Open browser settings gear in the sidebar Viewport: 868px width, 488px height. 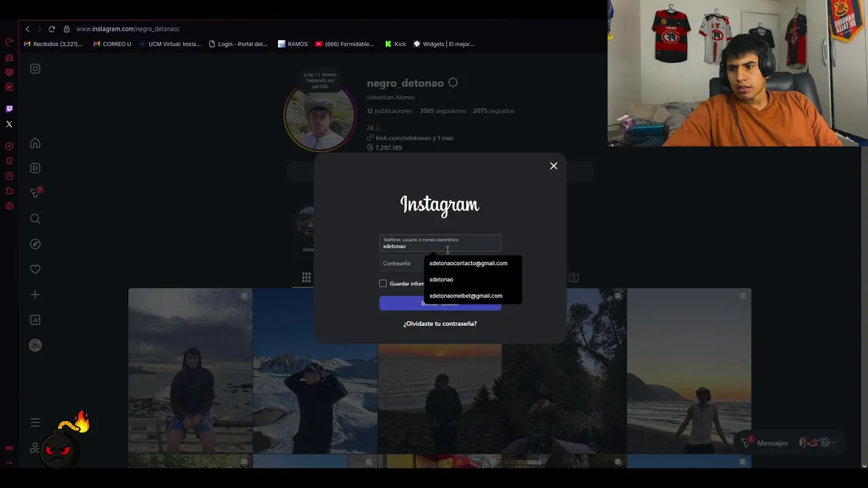[x=9, y=206]
